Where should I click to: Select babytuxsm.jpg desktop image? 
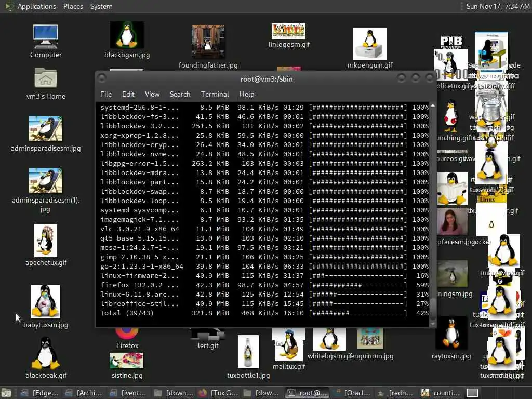click(x=46, y=307)
